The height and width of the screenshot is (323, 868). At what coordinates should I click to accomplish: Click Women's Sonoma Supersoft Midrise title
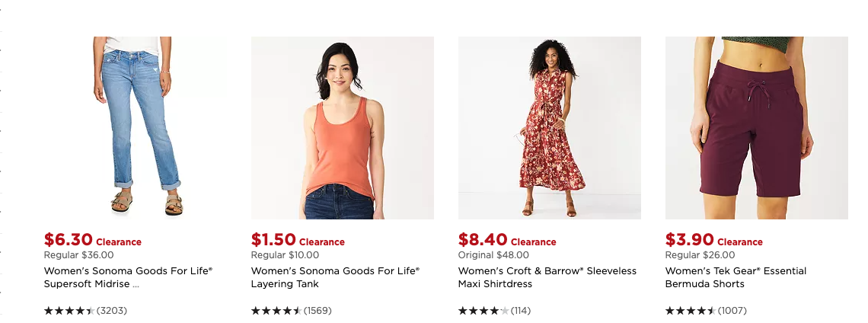click(128, 277)
